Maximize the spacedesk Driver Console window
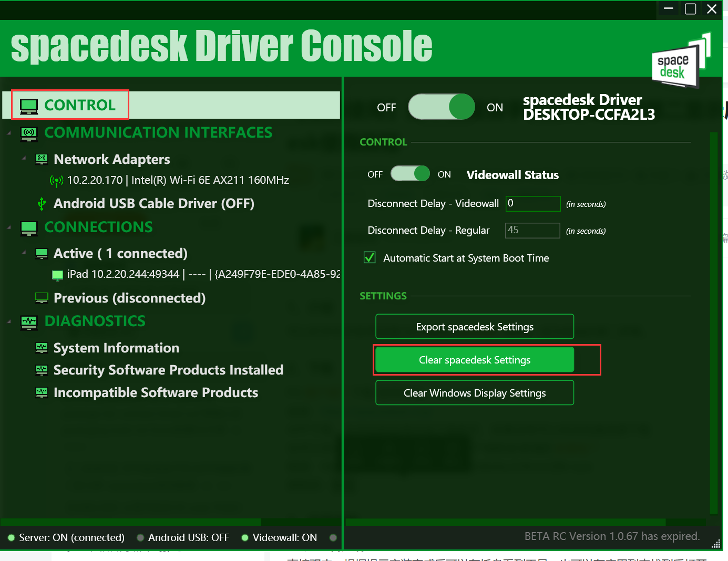The height and width of the screenshot is (561, 728). coord(691,8)
